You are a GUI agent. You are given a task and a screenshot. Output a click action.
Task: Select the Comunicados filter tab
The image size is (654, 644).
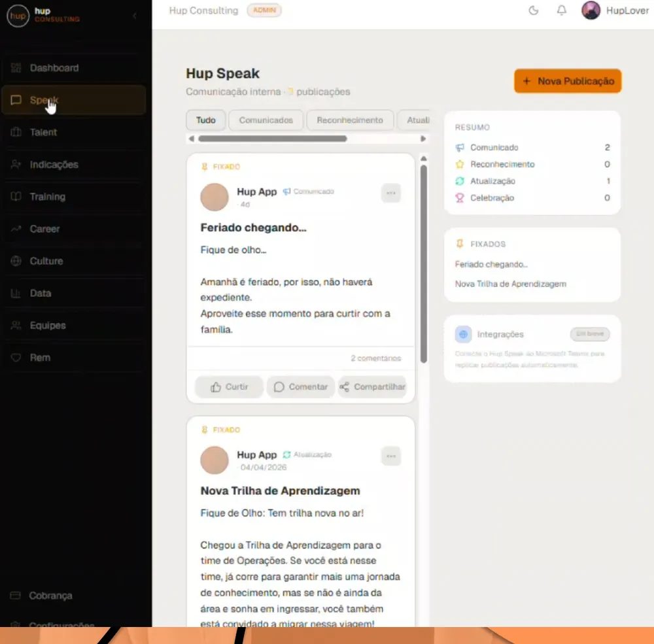266,120
